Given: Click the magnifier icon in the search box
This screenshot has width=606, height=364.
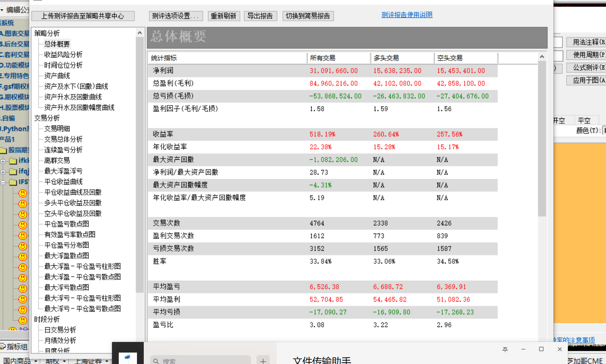Looking at the screenshot, I should tap(156, 361).
